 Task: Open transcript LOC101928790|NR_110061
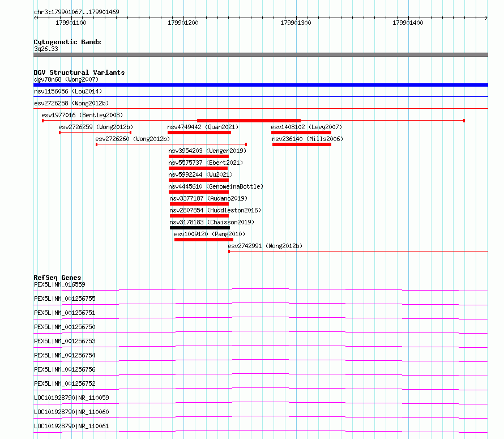(x=72, y=426)
